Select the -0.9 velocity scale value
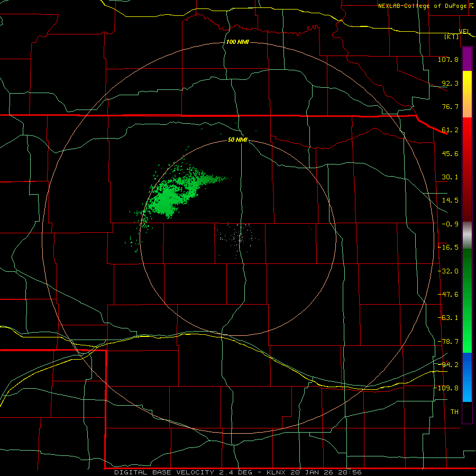 tap(450, 224)
